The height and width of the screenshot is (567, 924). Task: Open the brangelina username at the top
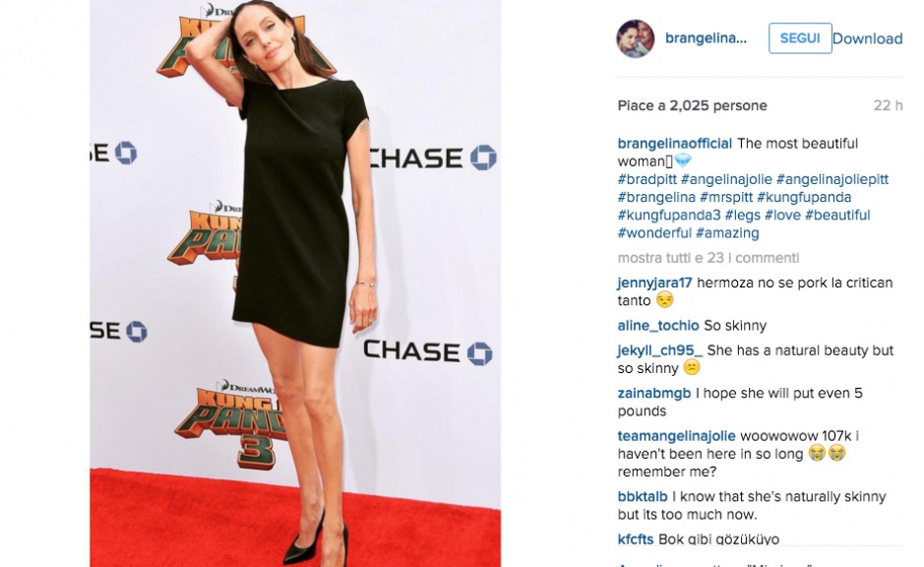click(x=706, y=38)
